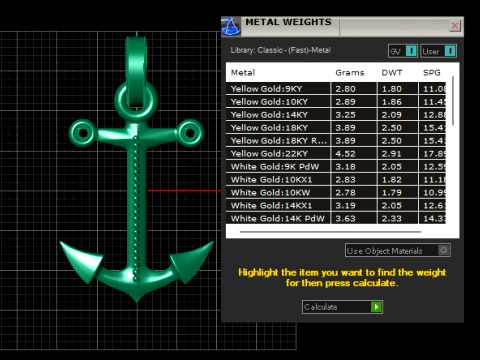Click the 3.63 grams value

[345, 219]
